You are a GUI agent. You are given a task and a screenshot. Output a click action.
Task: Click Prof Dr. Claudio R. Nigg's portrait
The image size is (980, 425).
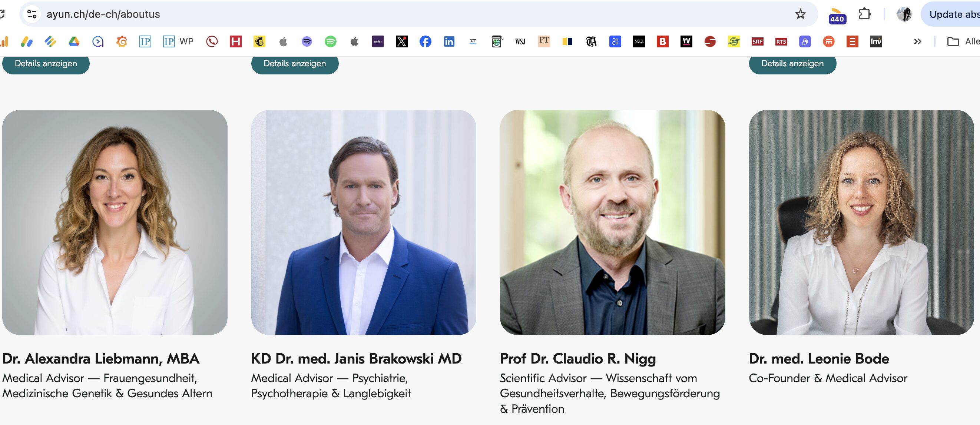tap(612, 222)
